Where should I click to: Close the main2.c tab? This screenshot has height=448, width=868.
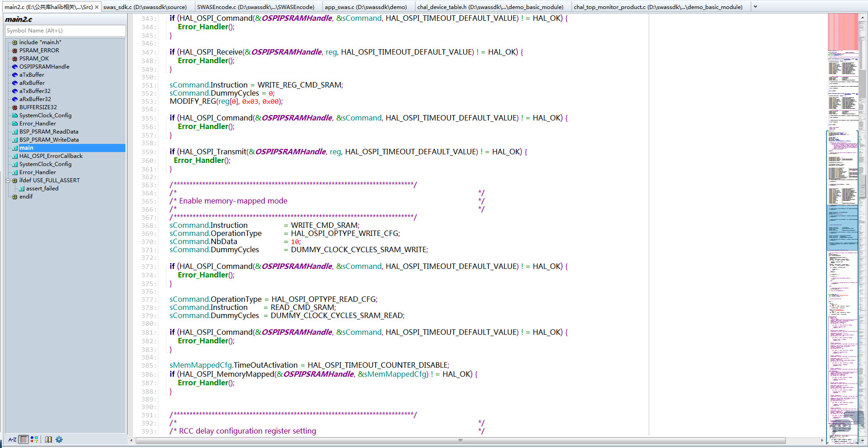[97, 7]
